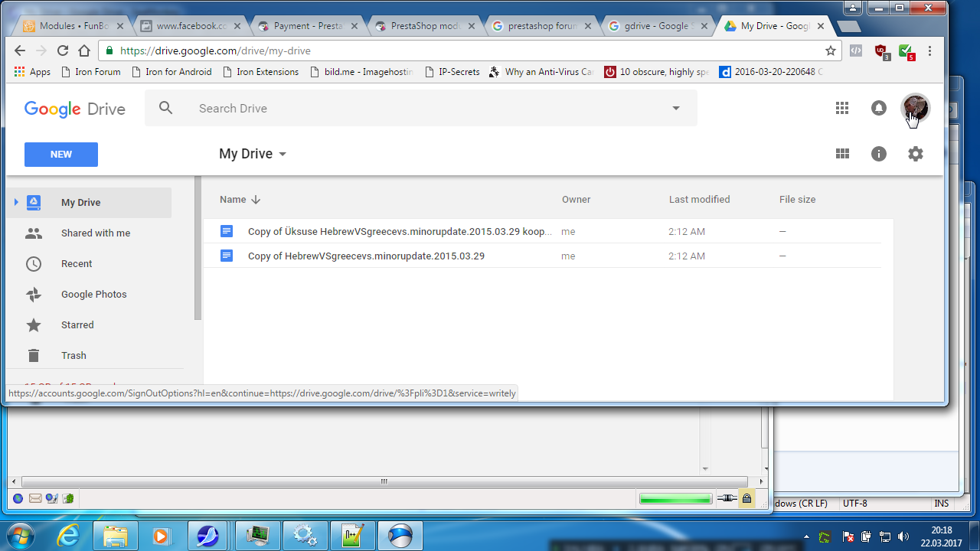This screenshot has height=551, width=980.
Task: Click the Google Drive logo
Action: point(75,109)
